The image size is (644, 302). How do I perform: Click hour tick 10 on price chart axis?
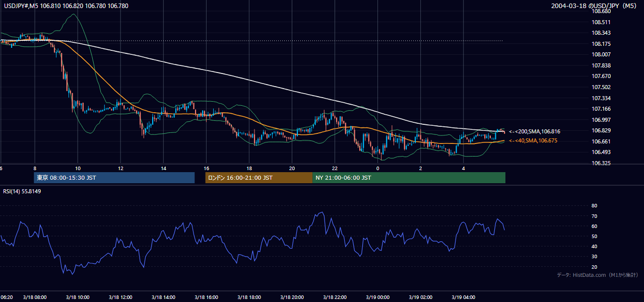78,169
